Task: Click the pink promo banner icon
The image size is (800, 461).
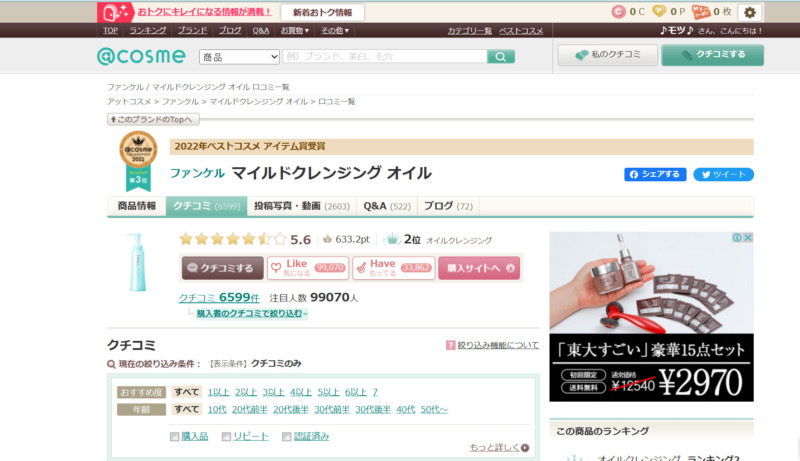Action: pos(115,12)
